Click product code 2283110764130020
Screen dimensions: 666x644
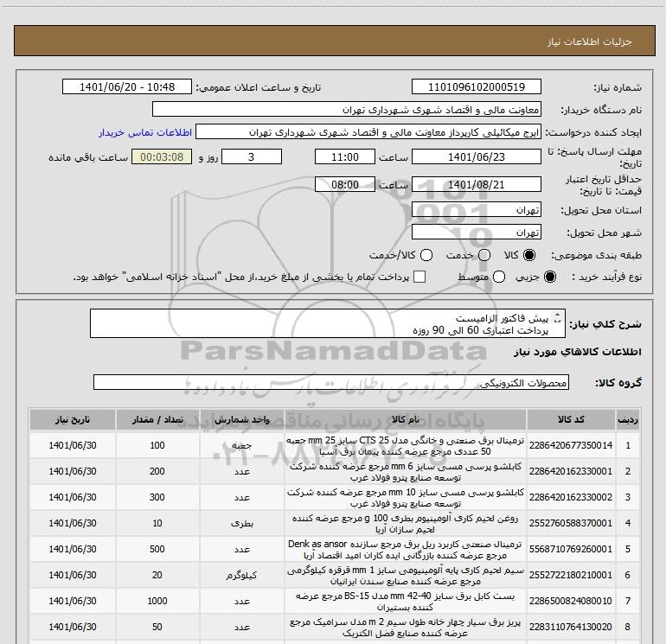pyautogui.click(x=571, y=627)
